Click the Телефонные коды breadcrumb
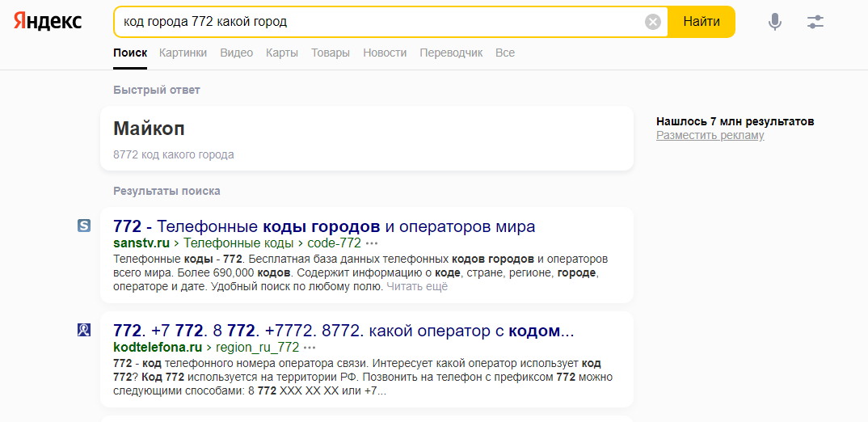Image resolution: width=868 pixels, height=422 pixels. [238, 243]
